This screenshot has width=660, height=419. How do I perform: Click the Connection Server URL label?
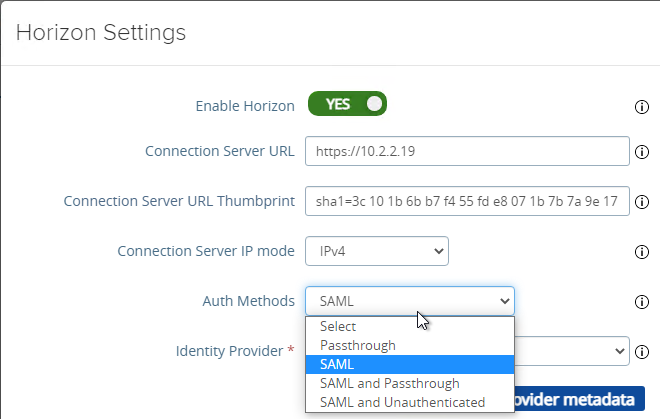(x=220, y=151)
